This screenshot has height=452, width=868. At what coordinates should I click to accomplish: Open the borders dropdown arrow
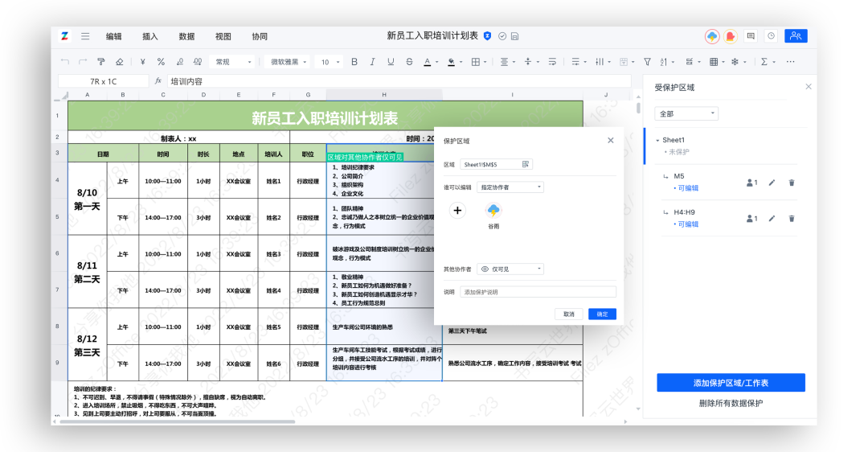click(x=485, y=62)
